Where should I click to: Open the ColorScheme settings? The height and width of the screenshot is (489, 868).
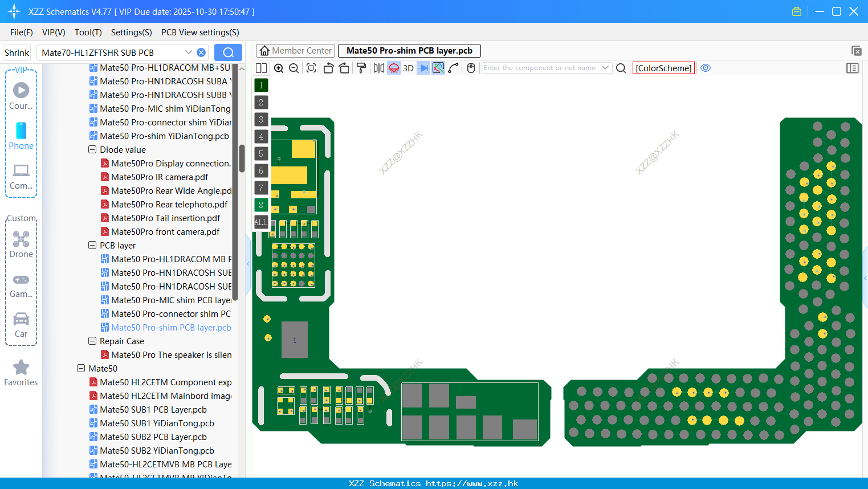click(663, 68)
